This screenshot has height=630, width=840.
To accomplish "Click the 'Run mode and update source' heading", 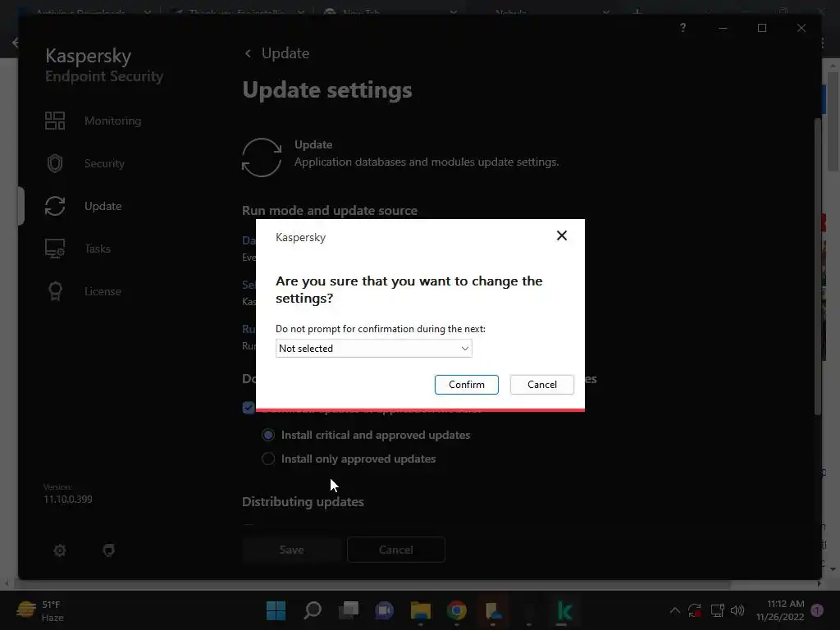I will tap(330, 211).
